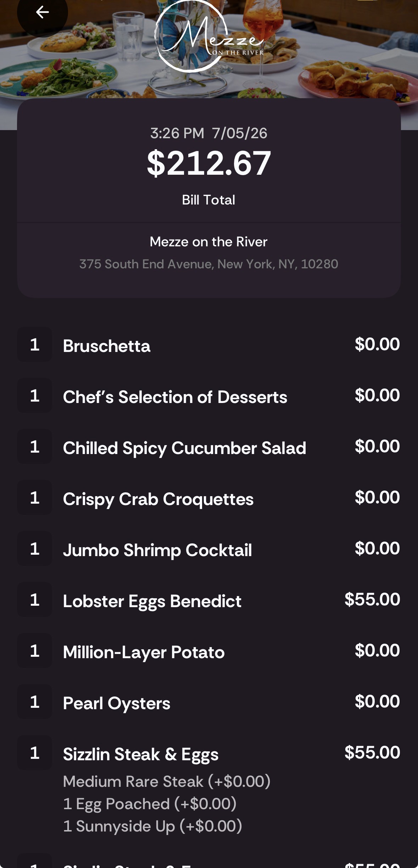The height and width of the screenshot is (868, 418).
Task: Tap the quantity box beside Bruschetta
Action: (x=35, y=345)
